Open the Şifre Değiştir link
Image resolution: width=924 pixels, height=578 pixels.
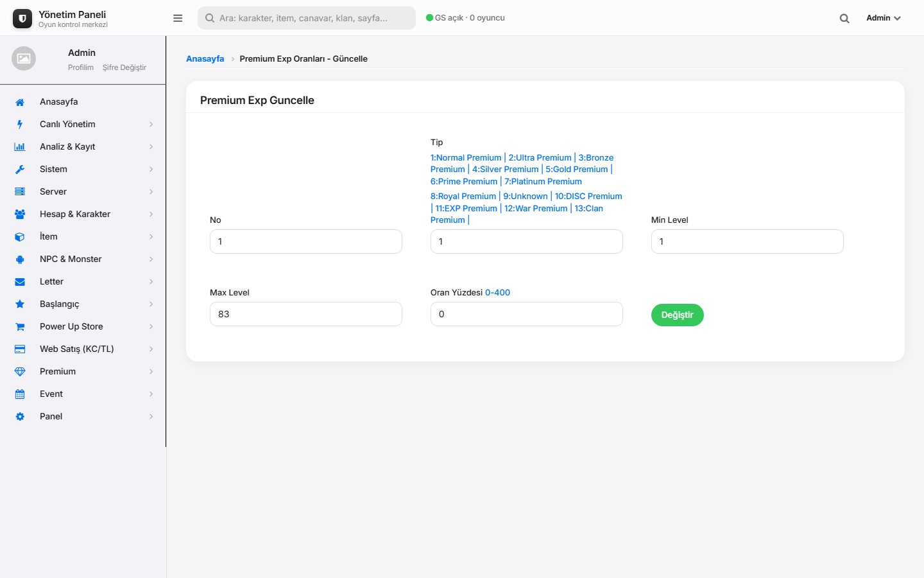click(x=124, y=67)
